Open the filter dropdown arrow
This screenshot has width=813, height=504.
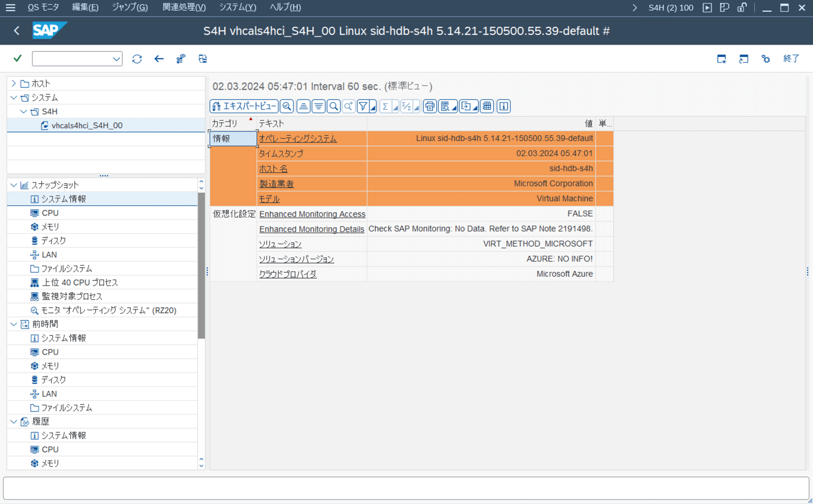pos(373,107)
